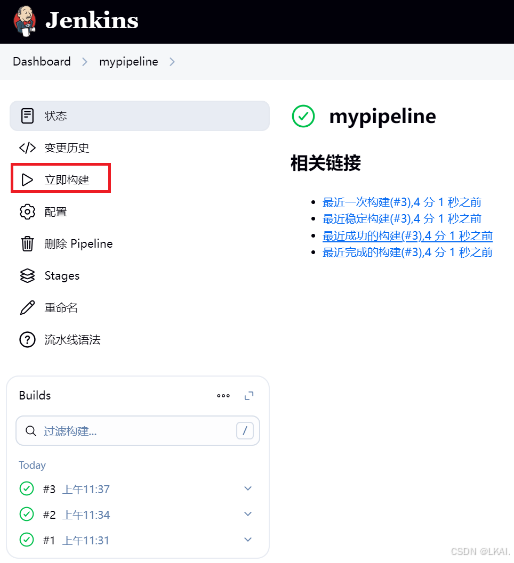
Task: Expand chevron after mypipeline breadcrumb
Action: click(x=172, y=62)
